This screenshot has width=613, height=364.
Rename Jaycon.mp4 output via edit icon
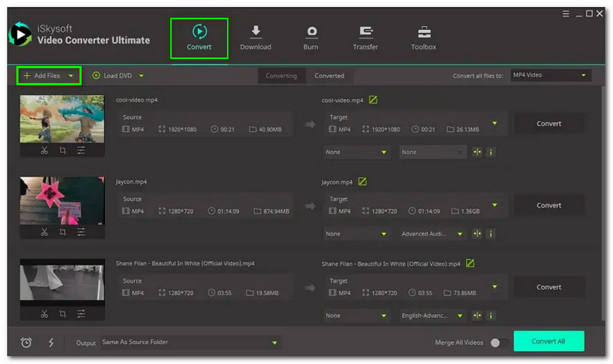pyautogui.click(x=362, y=182)
